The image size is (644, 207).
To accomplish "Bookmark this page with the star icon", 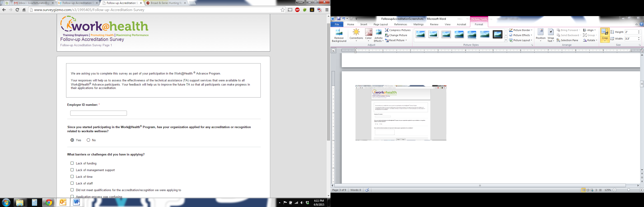I will pyautogui.click(x=283, y=10).
